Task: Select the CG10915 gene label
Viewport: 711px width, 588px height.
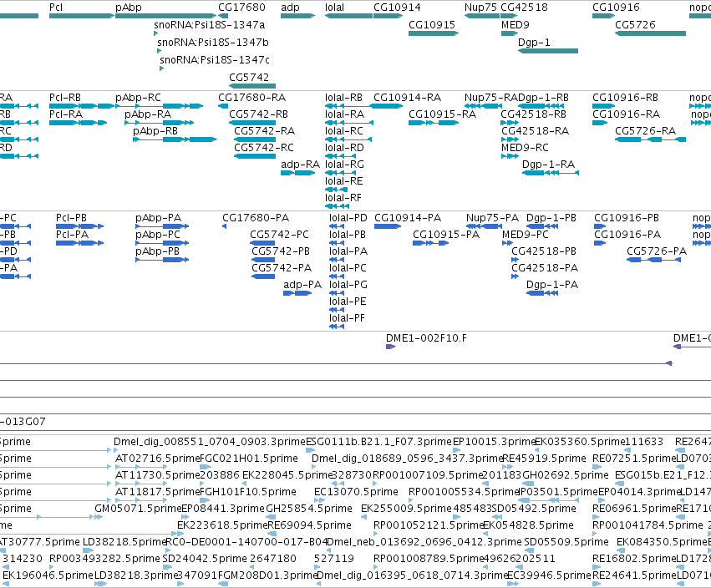Action: click(432, 24)
